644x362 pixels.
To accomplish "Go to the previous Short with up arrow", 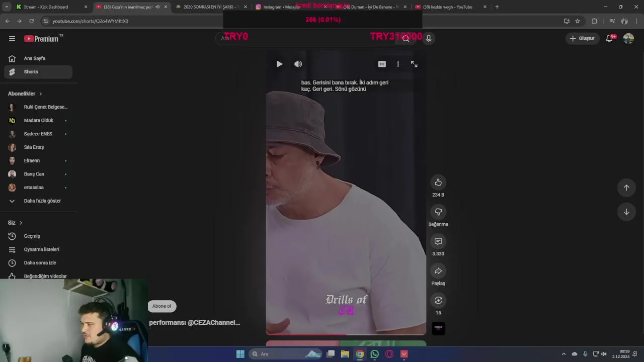I will click(626, 188).
